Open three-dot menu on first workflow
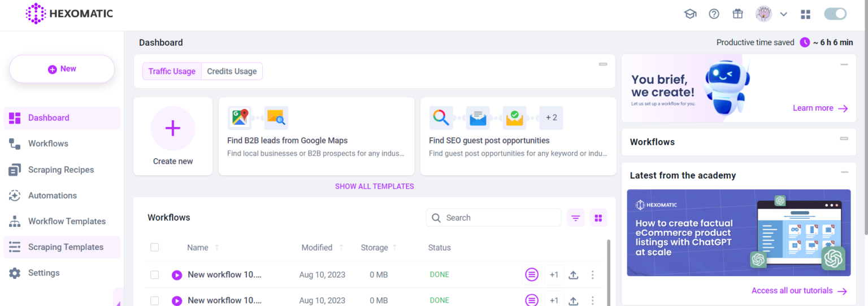This screenshot has height=306, width=868. pyautogui.click(x=592, y=275)
